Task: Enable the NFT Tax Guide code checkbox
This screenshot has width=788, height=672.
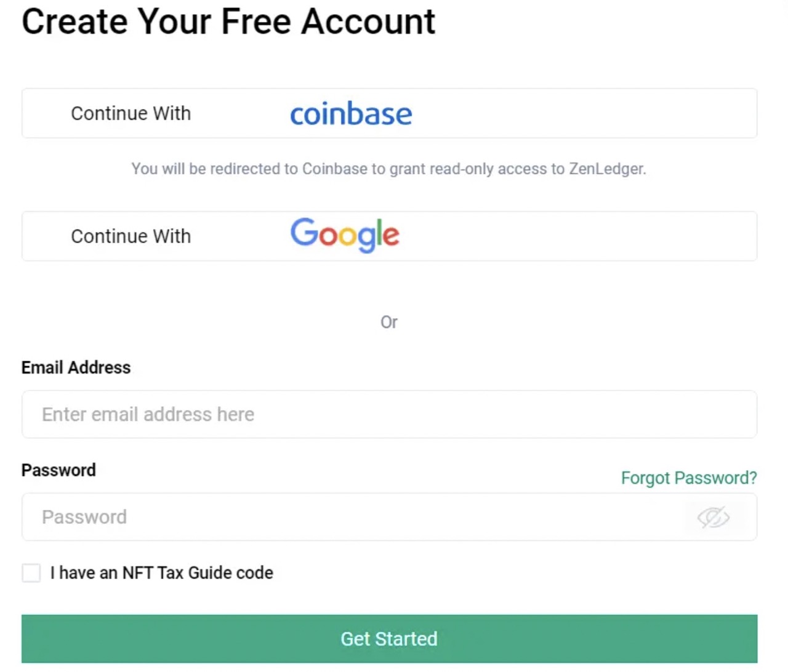Action: [x=31, y=573]
